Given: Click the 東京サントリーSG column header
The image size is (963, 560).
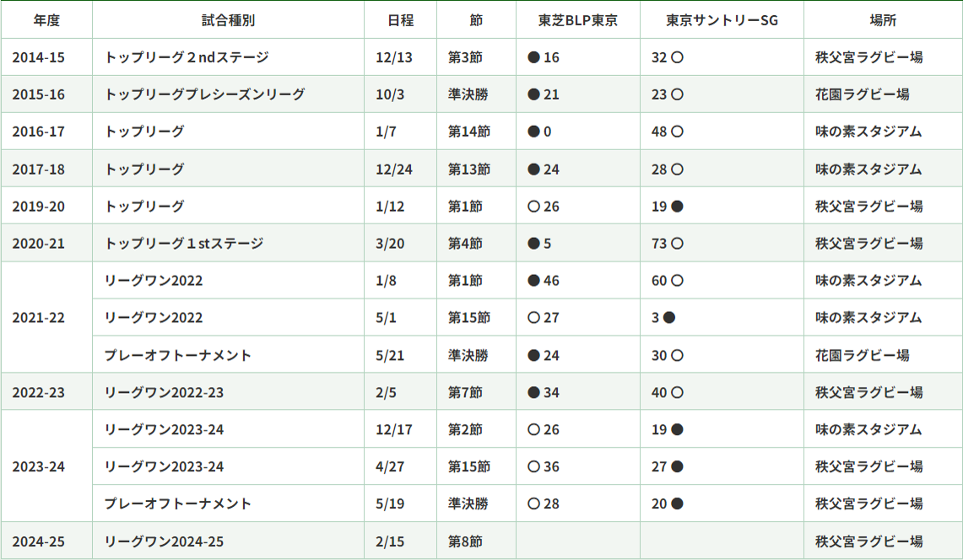Looking at the screenshot, I should coord(722,20).
